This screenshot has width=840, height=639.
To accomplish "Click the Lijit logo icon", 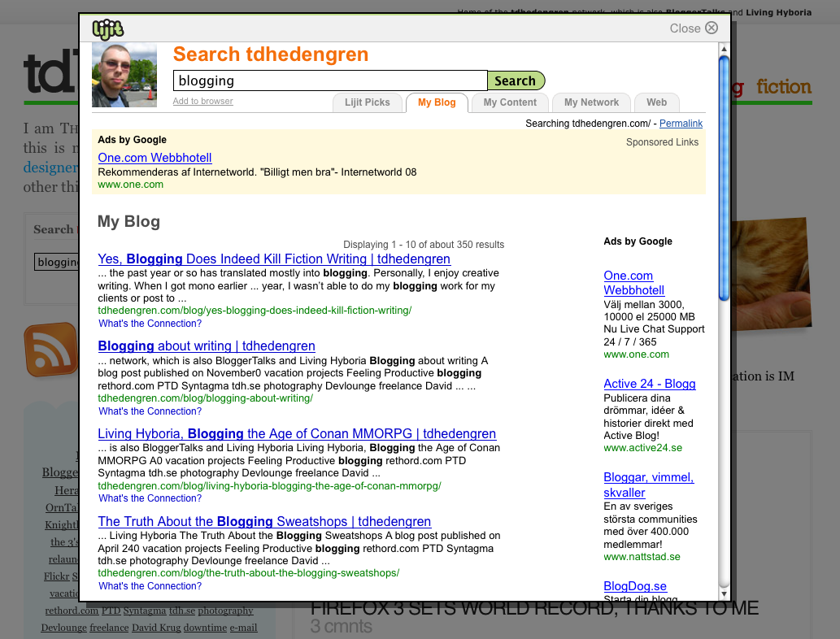I will click(x=107, y=29).
